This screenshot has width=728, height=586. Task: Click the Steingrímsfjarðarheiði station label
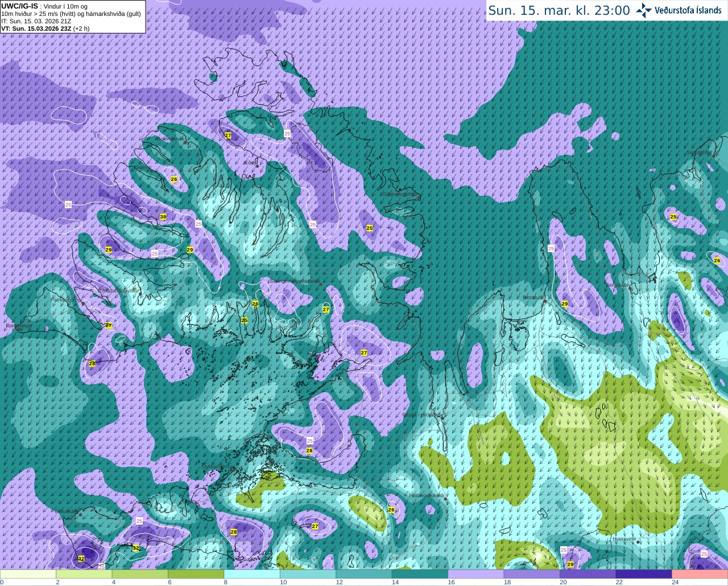(295, 280)
